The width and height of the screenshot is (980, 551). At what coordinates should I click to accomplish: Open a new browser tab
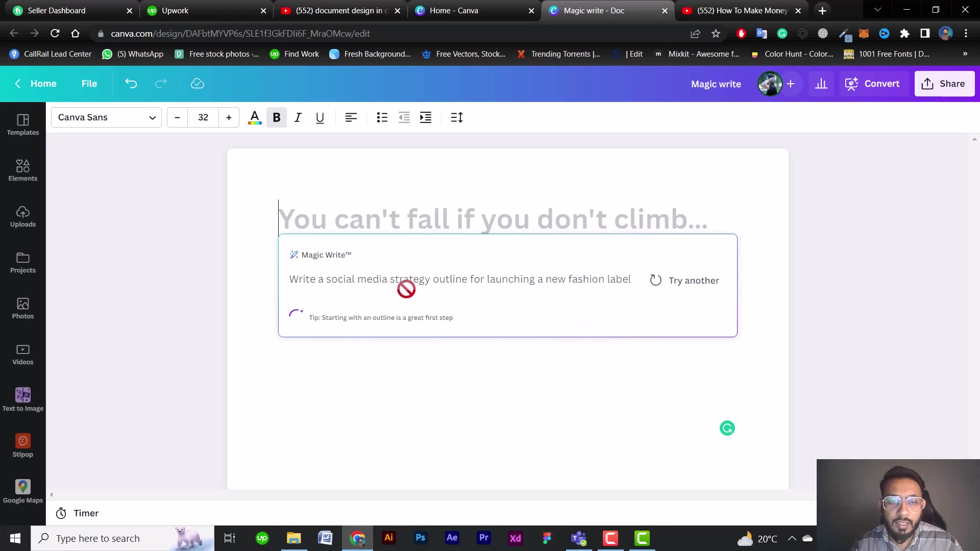point(822,11)
